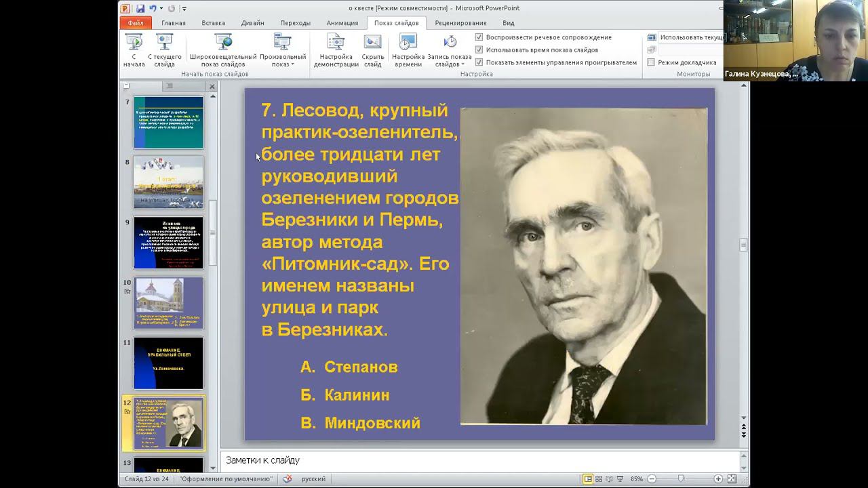Select the Показ слайдов ribbon tab

coord(397,23)
